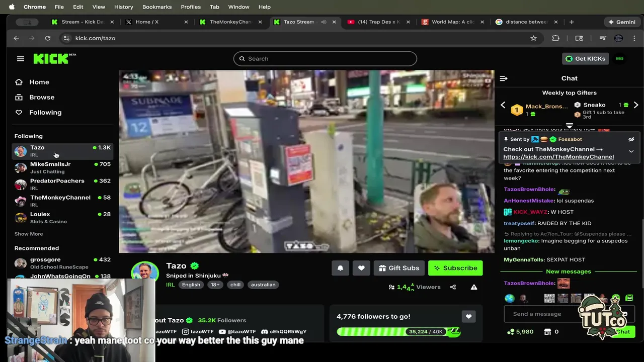Toggle follow with the heart button beside Gift Subs
This screenshot has width=644, height=362.
coord(361,268)
